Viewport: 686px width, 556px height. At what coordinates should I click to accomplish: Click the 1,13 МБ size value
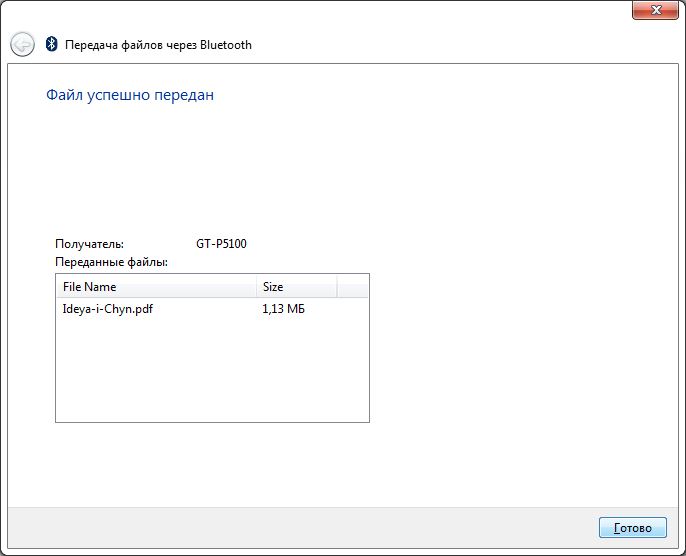point(284,309)
